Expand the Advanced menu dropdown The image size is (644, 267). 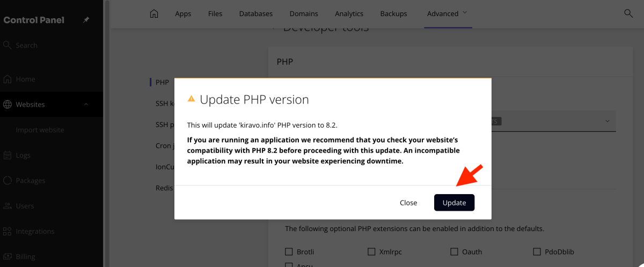click(447, 13)
